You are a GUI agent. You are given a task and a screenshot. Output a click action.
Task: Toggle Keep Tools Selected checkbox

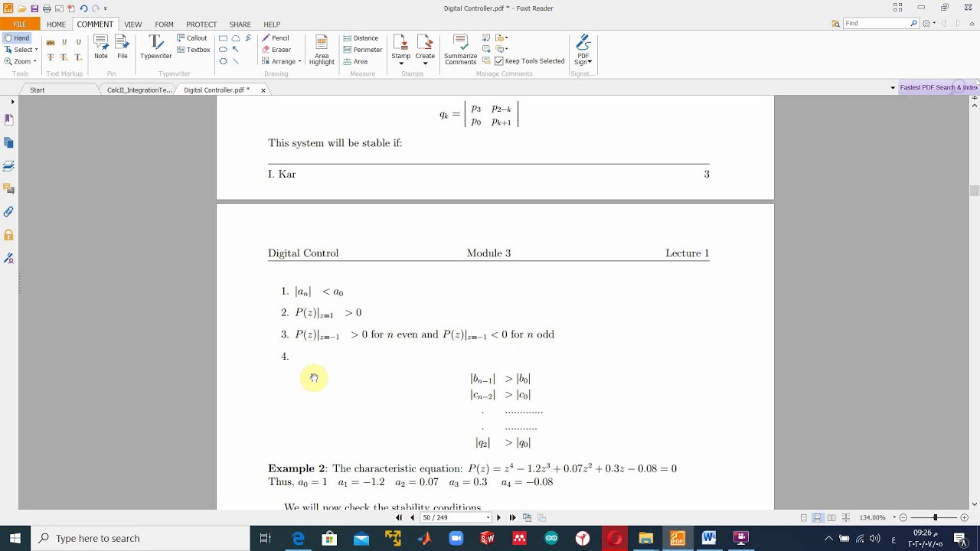click(499, 61)
